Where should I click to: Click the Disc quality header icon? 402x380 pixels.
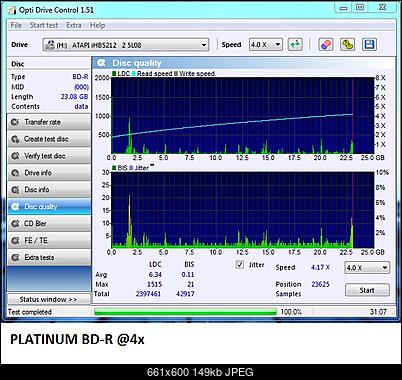[101, 63]
